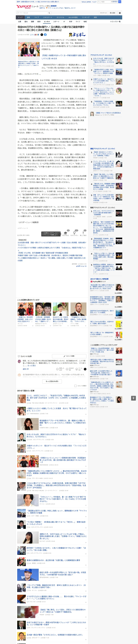Focus the top bar web search field

pos(104,2)
